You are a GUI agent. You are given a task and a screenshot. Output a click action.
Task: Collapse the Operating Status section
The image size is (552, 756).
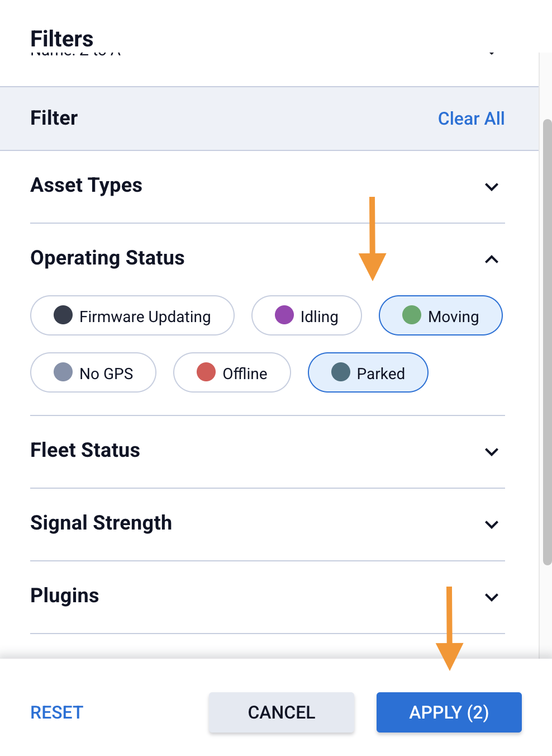492,259
